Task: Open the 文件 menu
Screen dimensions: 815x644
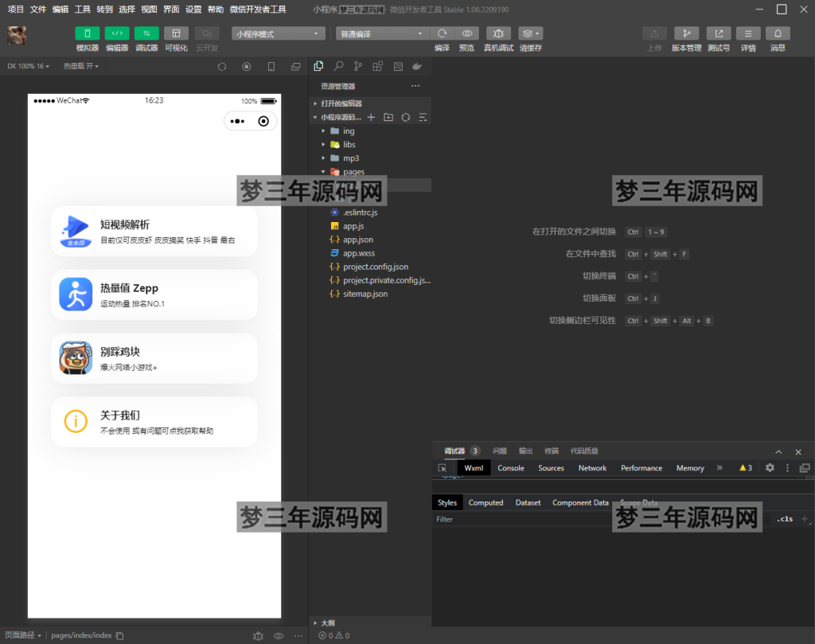Action: (x=38, y=10)
